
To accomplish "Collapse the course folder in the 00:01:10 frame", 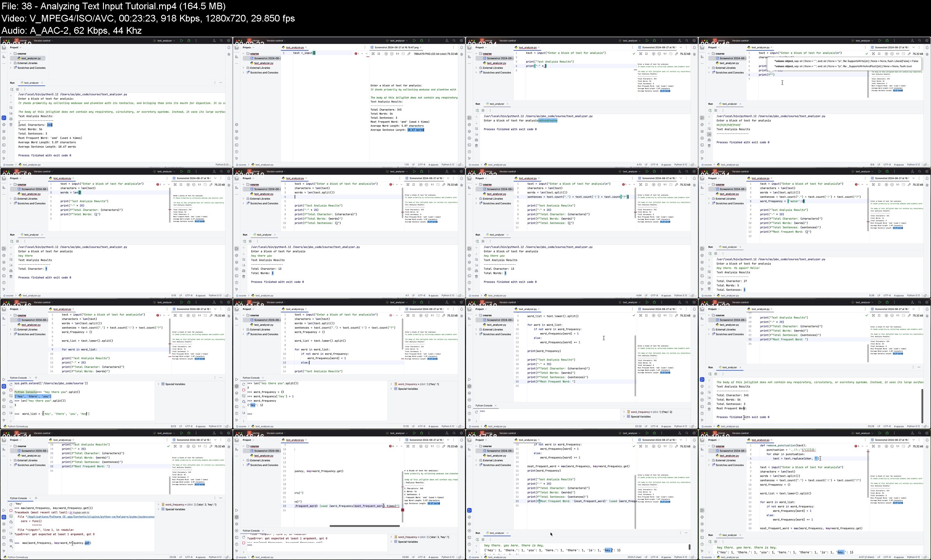I will (x=11, y=53).
